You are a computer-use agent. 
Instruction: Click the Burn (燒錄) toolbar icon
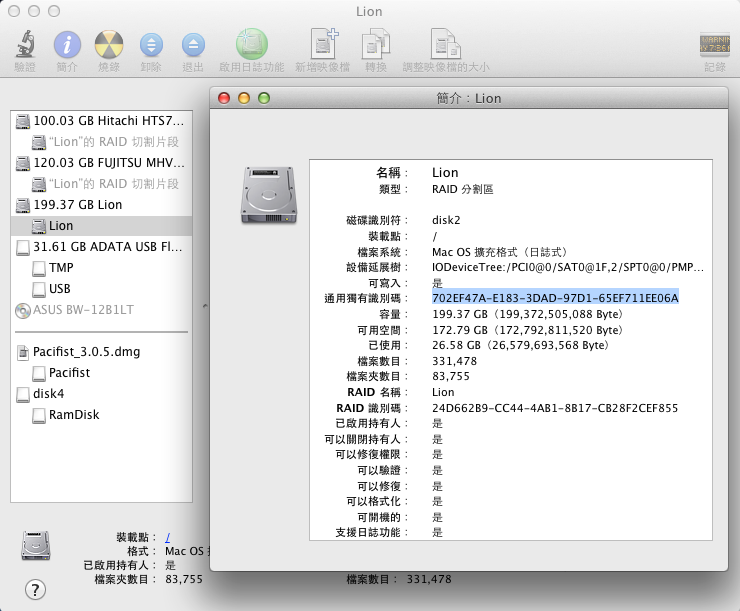pyautogui.click(x=109, y=45)
